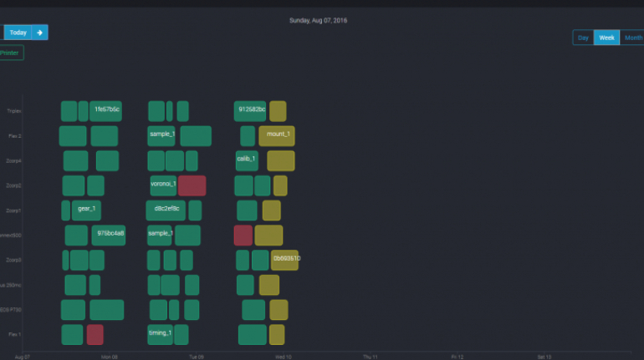This screenshot has width=644, height=360.
Task: Select yellow queued job on Connext500 row
Action: pyautogui.click(x=268, y=236)
